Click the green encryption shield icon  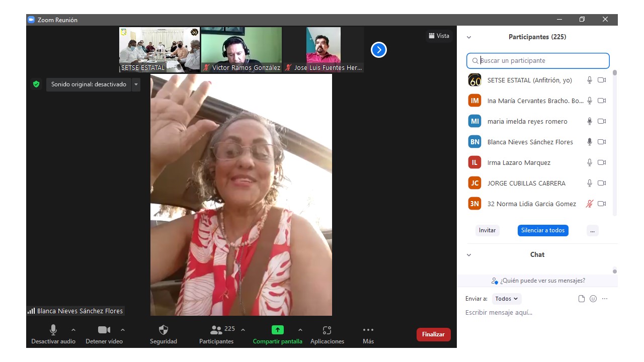36,84
